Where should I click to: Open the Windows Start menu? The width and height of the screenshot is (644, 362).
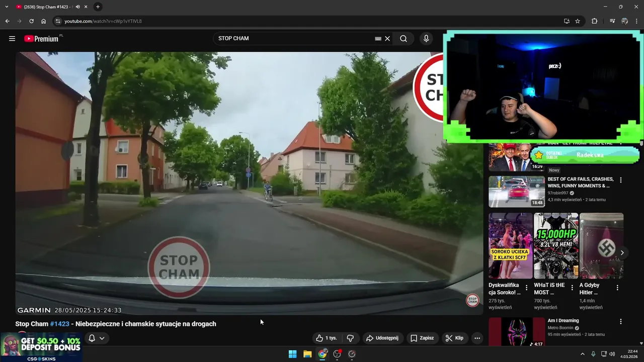coord(292,354)
